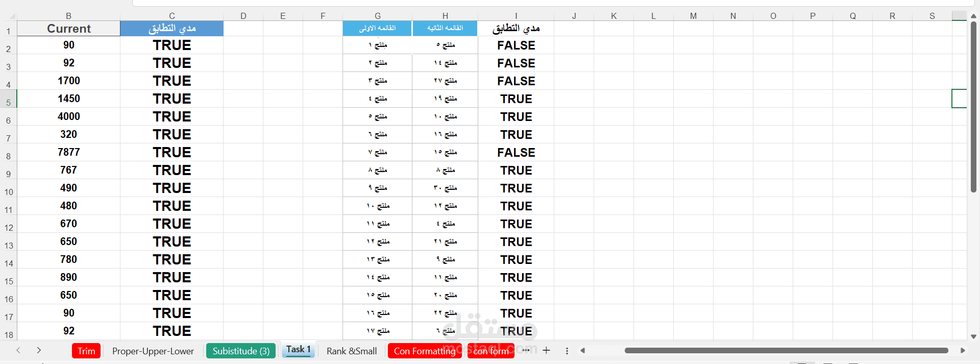Select column B header
Image resolution: width=980 pixels, height=364 pixels.
tap(68, 16)
